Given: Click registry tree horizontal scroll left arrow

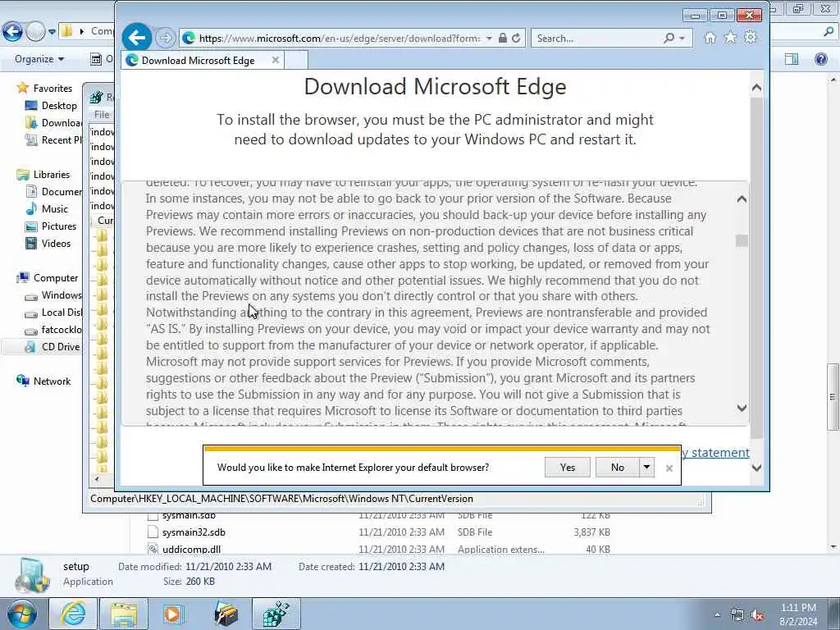Looking at the screenshot, I should [x=97, y=478].
